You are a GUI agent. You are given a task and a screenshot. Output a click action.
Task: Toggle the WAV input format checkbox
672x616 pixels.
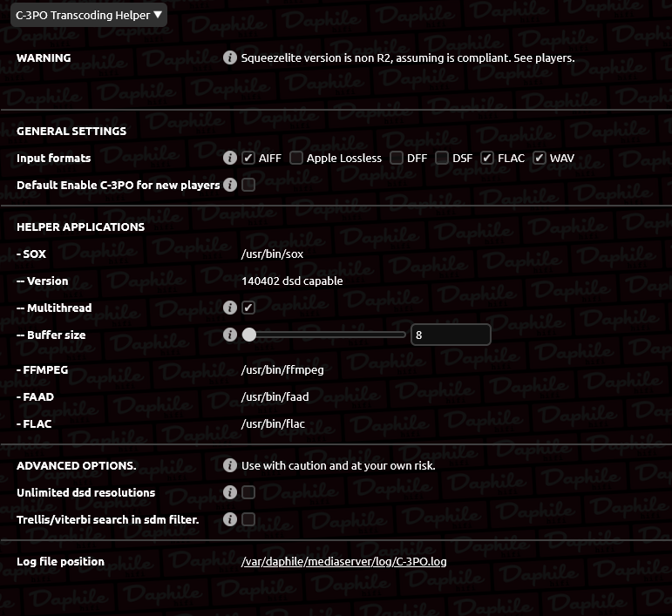[540, 158]
